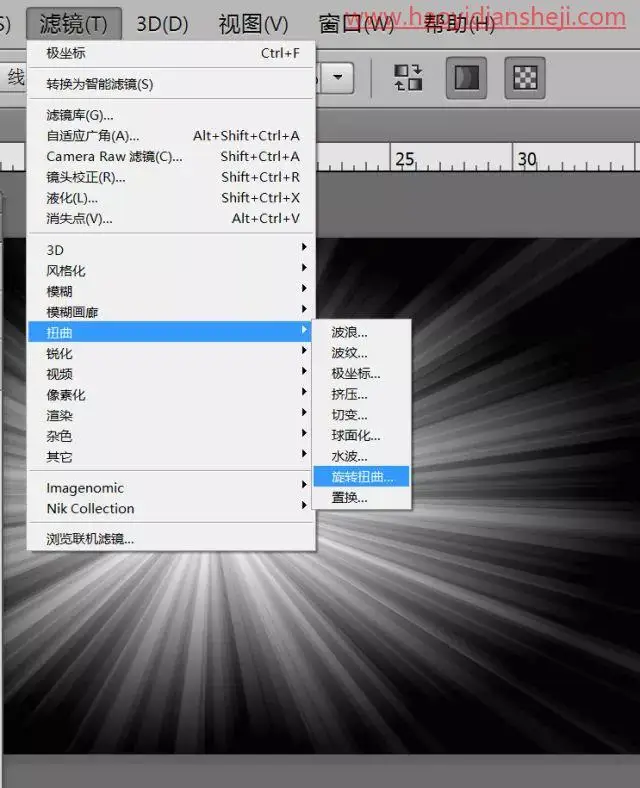Open 自适应广角(A)... filter
The width and height of the screenshot is (640, 788).
click(x=172, y=136)
